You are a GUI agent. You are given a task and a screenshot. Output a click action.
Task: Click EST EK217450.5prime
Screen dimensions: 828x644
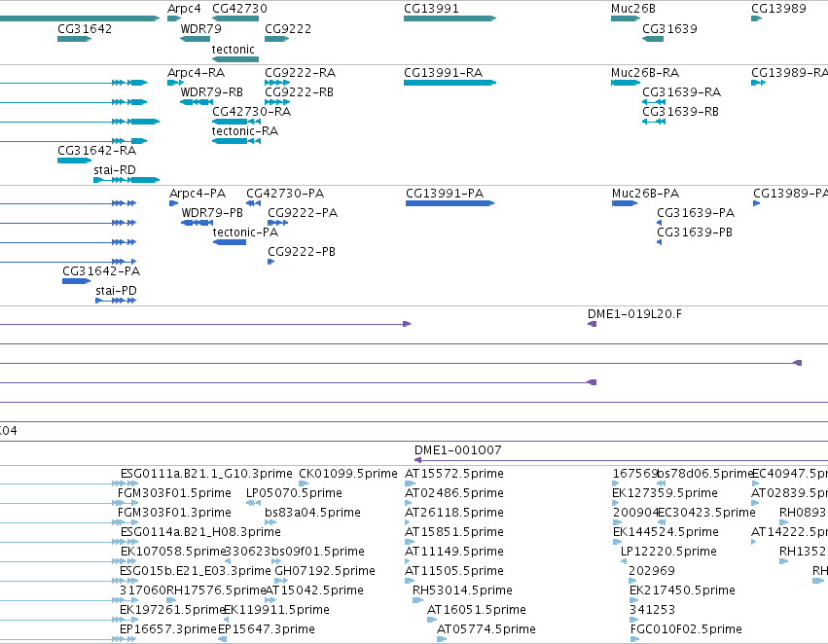[682, 590]
